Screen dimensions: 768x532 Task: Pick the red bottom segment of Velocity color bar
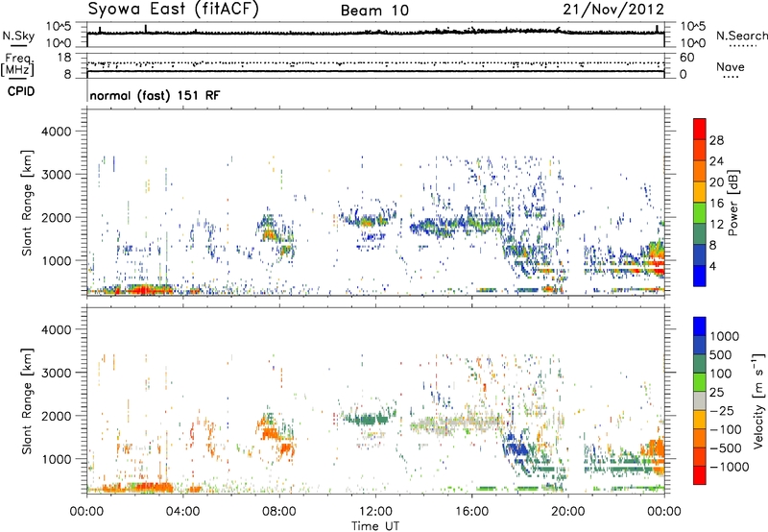pyautogui.click(x=700, y=475)
